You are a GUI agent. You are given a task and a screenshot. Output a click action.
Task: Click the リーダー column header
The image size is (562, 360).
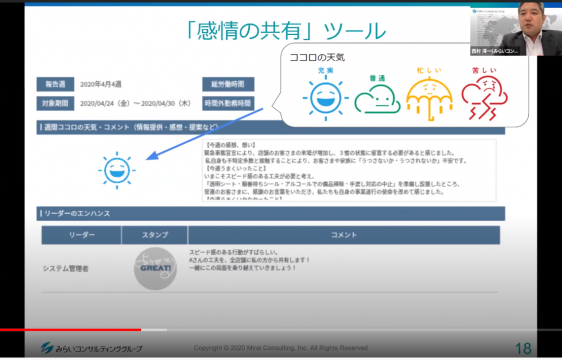(x=82, y=235)
